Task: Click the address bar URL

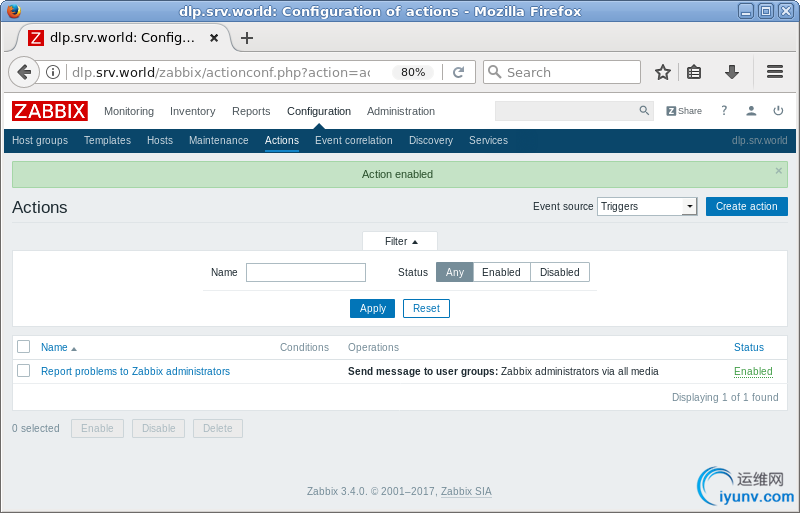Action: pyautogui.click(x=221, y=72)
